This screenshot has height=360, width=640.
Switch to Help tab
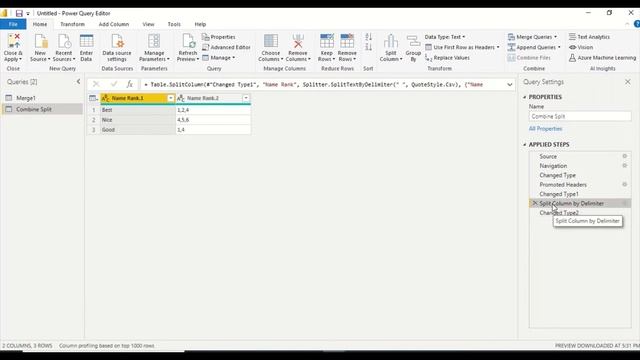point(200,24)
